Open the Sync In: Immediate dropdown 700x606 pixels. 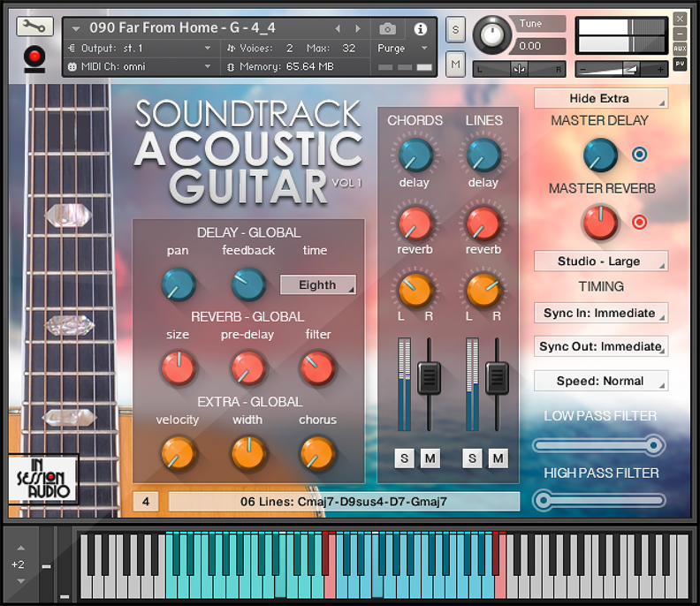[x=601, y=313]
